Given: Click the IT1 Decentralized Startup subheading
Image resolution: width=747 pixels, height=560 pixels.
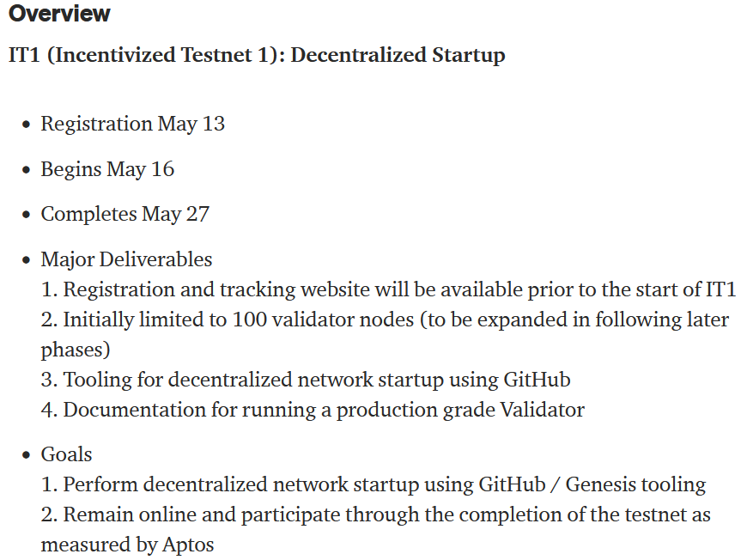Looking at the screenshot, I should [256, 56].
